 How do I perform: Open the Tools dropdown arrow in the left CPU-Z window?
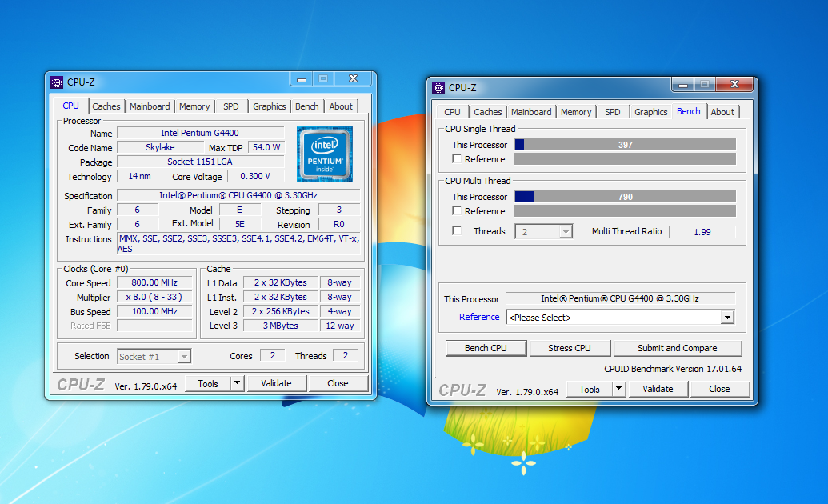(237, 383)
